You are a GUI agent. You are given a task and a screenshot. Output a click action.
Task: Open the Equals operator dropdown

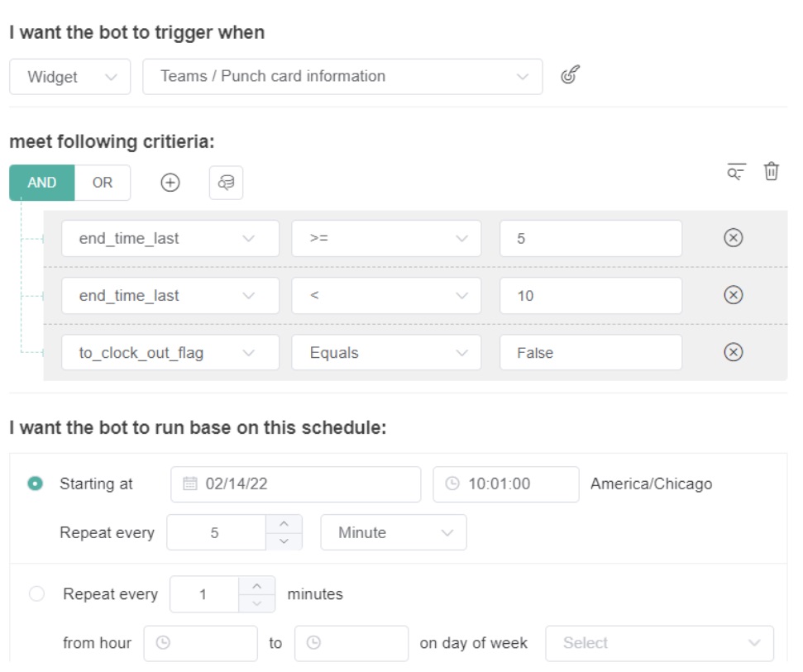pos(385,353)
